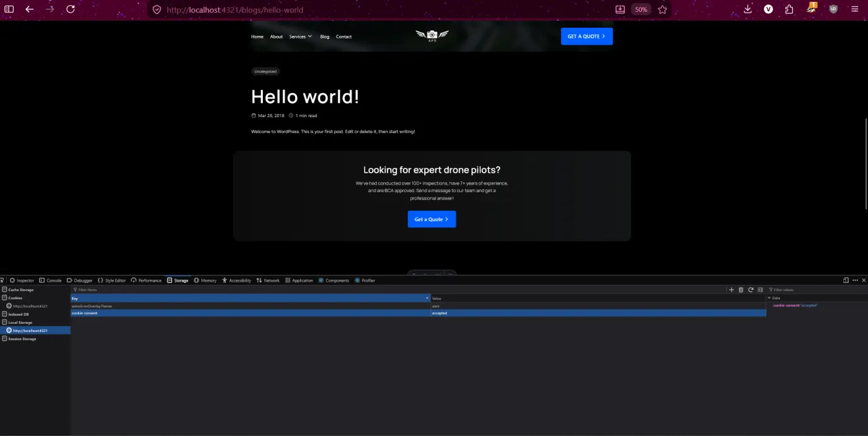Open the Style Editor tab
The height and width of the screenshot is (436, 868).
tap(112, 280)
